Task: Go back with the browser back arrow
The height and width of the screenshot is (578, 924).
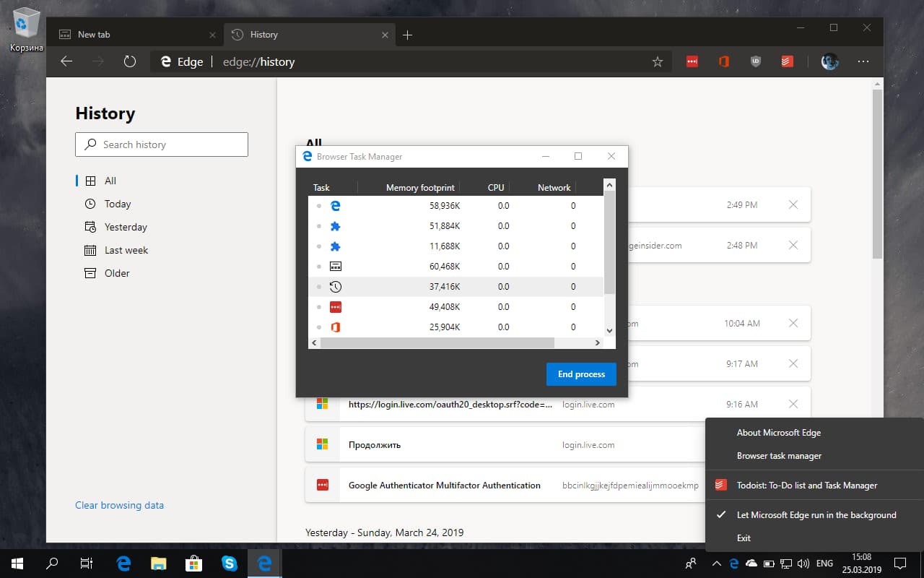Action: (x=66, y=62)
